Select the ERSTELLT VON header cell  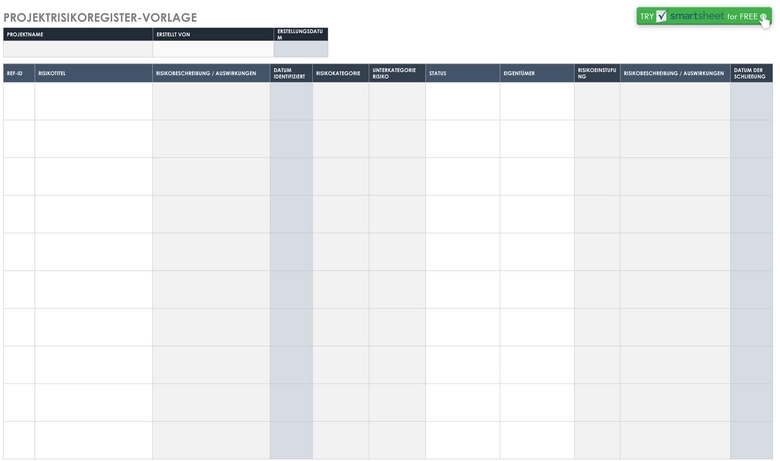(x=213, y=34)
